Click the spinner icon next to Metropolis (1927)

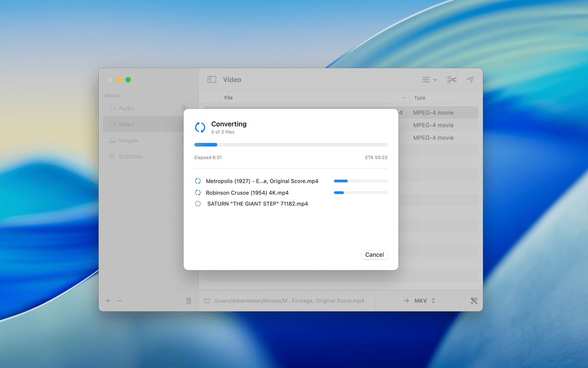[x=198, y=181]
